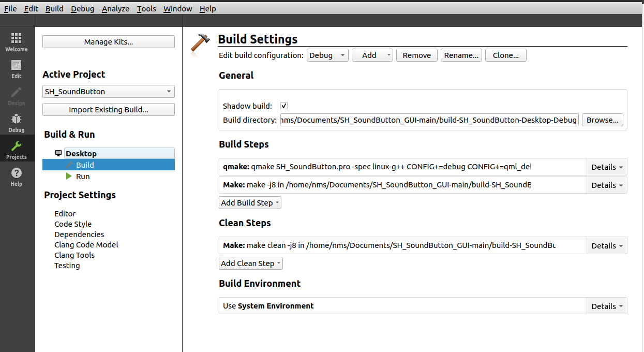
Task: Select Build under the Desktop kit
Action: (85, 165)
